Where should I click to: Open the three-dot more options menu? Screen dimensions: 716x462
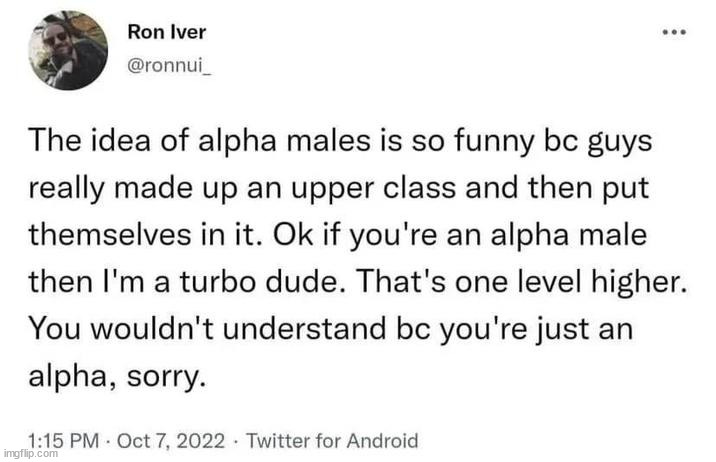click(674, 32)
